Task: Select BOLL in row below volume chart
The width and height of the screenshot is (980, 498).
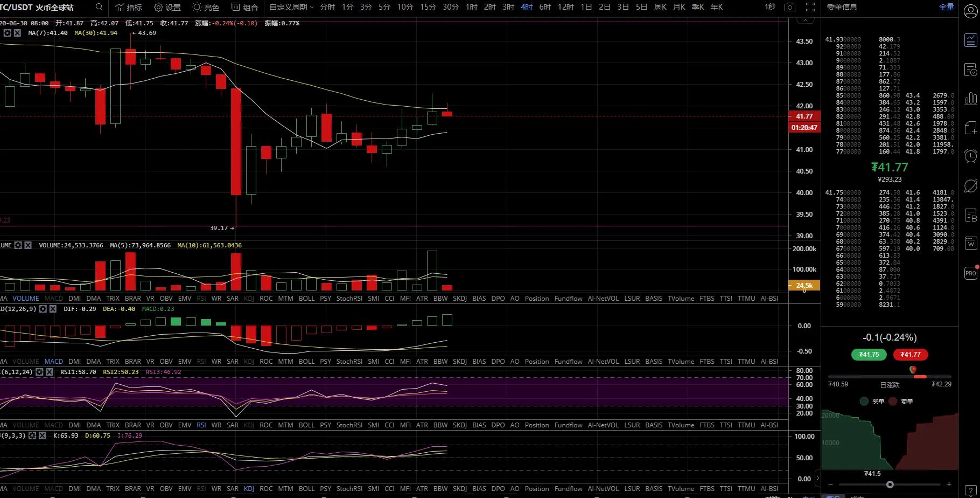Action: pyautogui.click(x=306, y=298)
